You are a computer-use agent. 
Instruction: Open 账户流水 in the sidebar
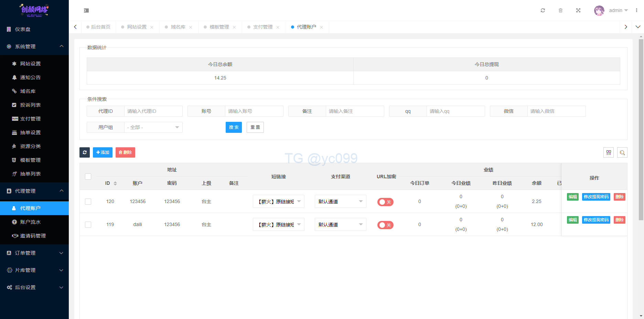click(x=30, y=222)
